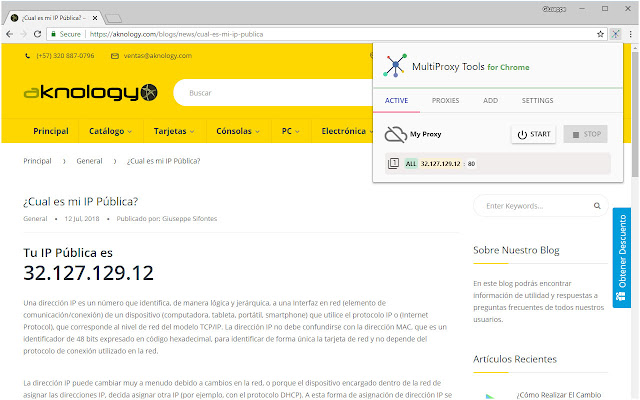Click gift icon on Obtener Descuento tab

pos(621,296)
